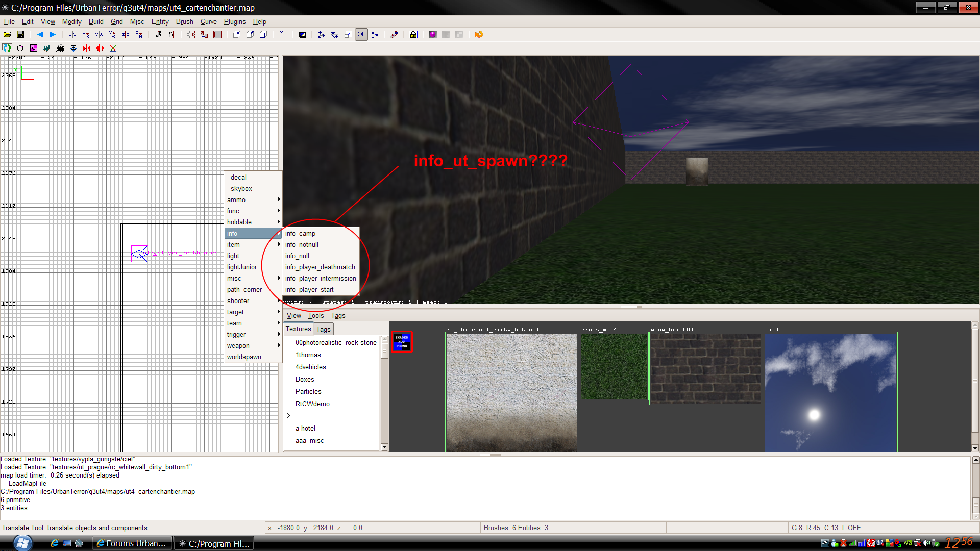The width and height of the screenshot is (980, 551).
Task: Choose info_player_deathmatch from the submenu
Action: pos(321,267)
